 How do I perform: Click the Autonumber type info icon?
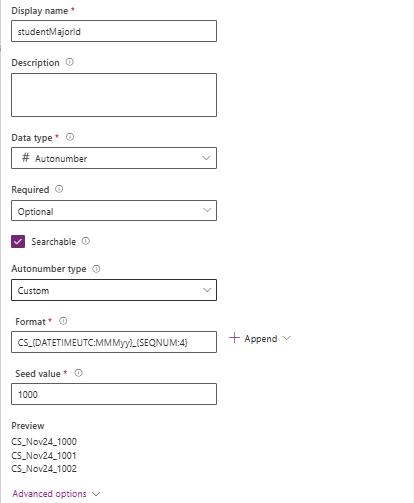tap(96, 269)
